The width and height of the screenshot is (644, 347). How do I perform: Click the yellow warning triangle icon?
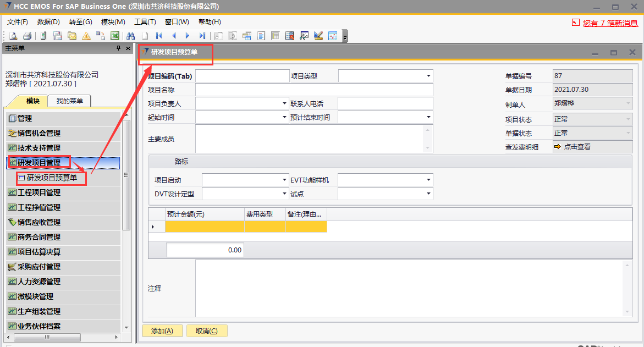click(x=86, y=36)
